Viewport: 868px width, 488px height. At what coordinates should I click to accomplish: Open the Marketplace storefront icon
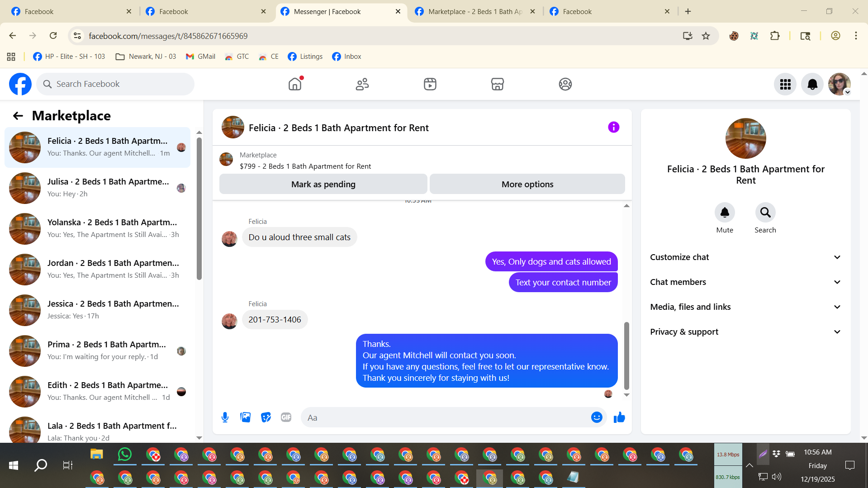[498, 84]
